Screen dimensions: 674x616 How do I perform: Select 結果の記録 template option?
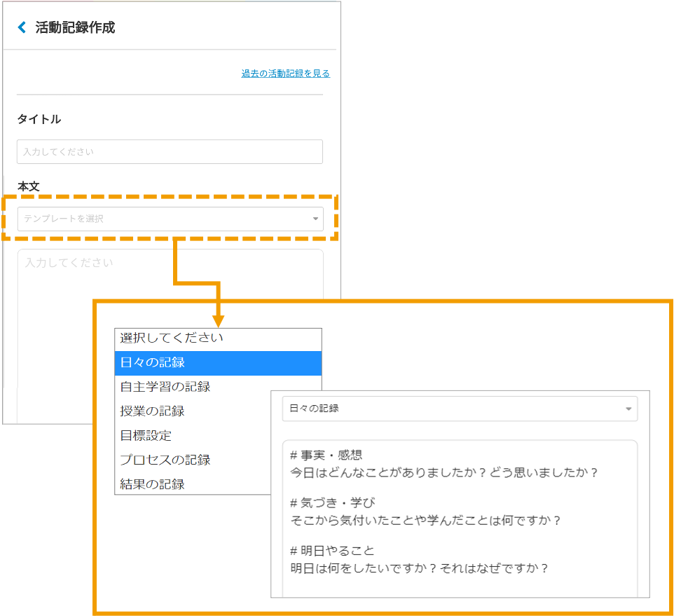point(193,484)
